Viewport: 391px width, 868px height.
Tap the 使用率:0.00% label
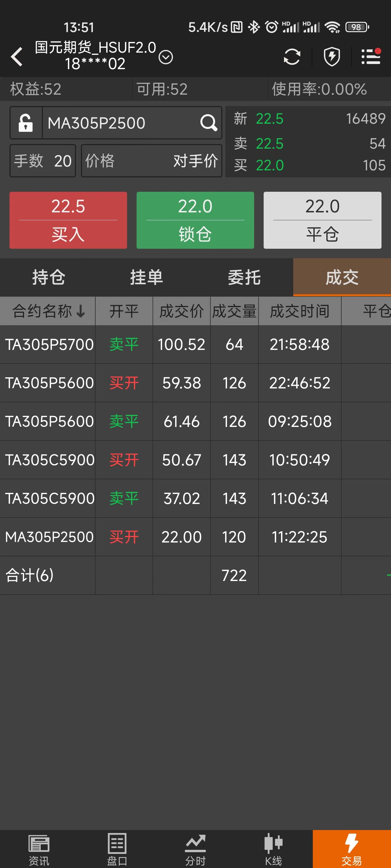(319, 89)
